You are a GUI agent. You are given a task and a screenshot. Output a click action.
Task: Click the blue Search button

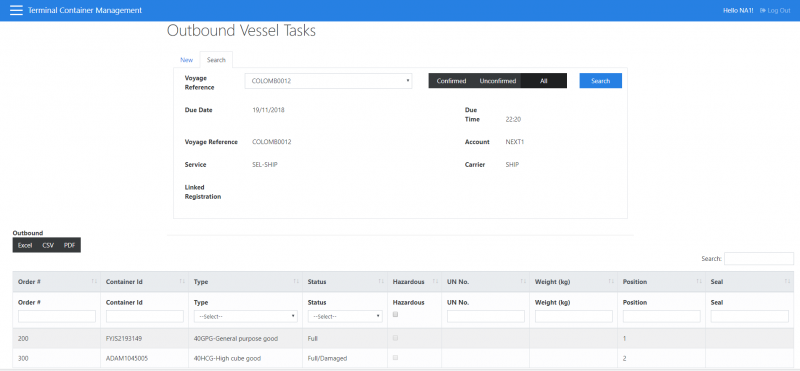(x=601, y=81)
